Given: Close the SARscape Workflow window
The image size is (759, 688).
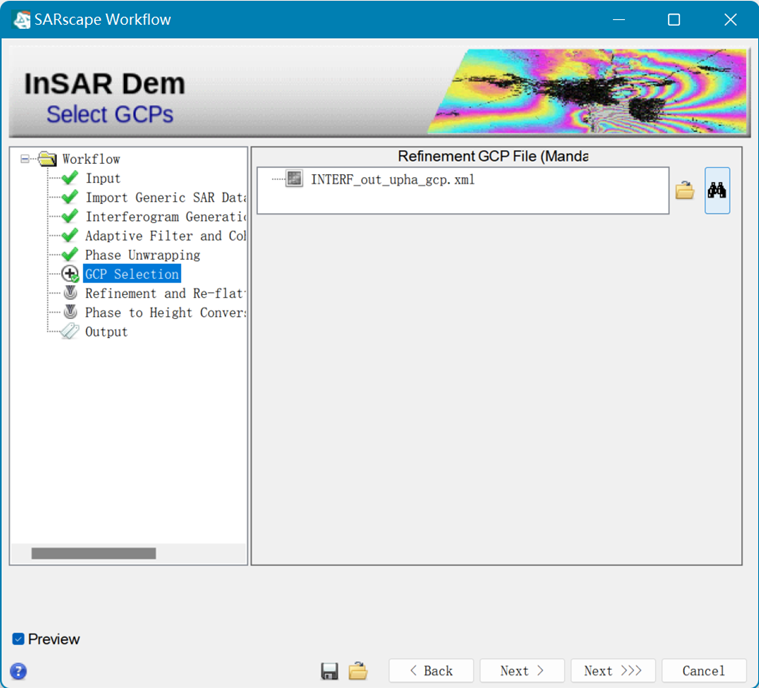Looking at the screenshot, I should click(730, 19).
